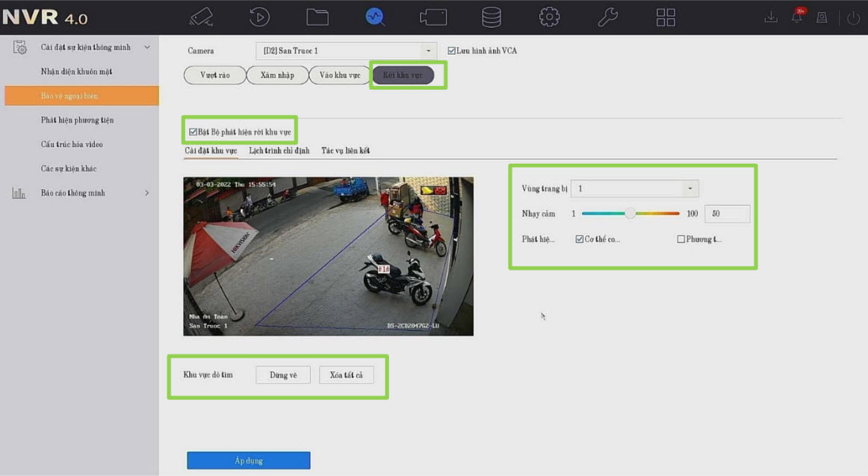Click the Nhạy cảm sensitivity slider
This screenshot has width=868, height=476.
[630, 214]
